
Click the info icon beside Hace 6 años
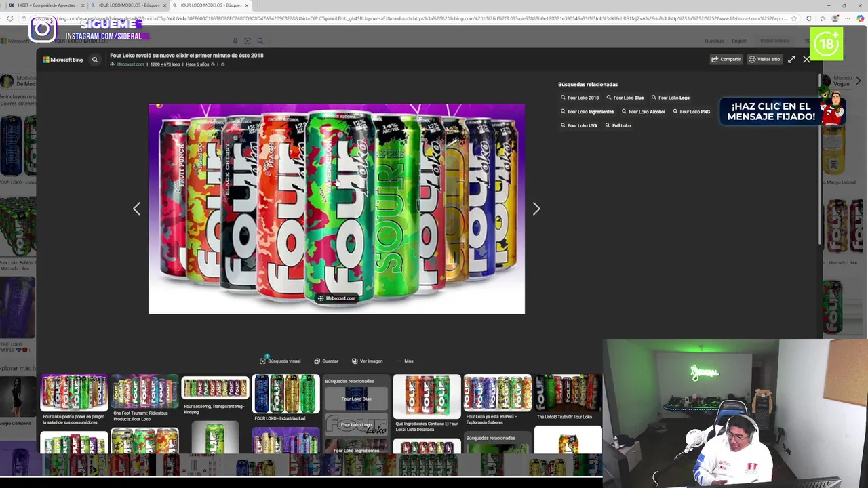pyautogui.click(x=222, y=64)
